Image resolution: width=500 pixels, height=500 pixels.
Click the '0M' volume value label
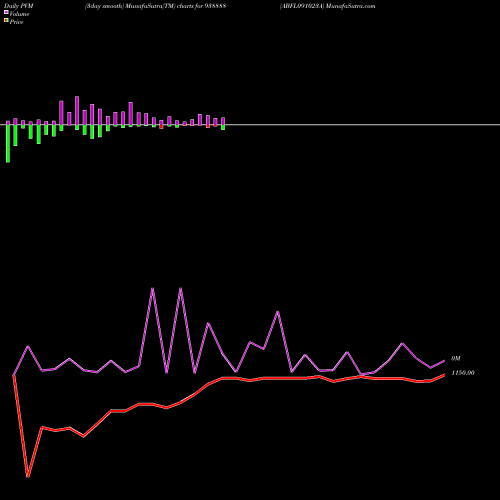tap(456, 358)
